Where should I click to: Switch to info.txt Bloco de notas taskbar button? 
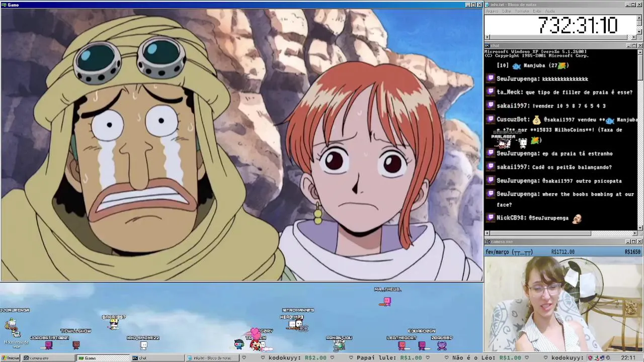click(x=212, y=358)
